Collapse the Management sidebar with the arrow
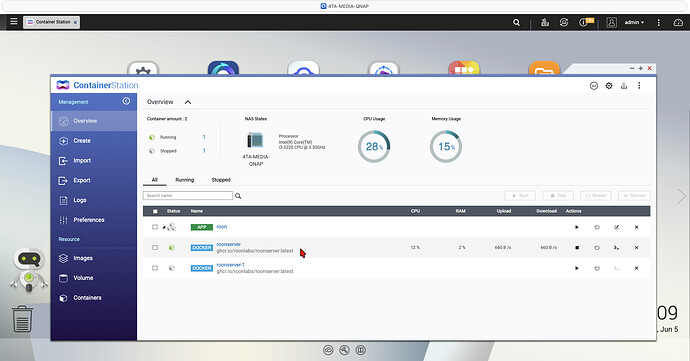This screenshot has width=690, height=361. pos(126,101)
